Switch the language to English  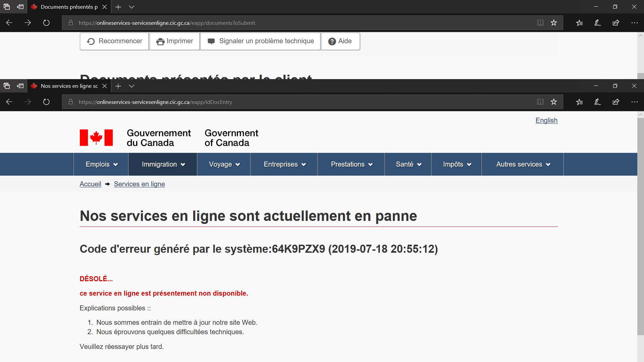[546, 120]
